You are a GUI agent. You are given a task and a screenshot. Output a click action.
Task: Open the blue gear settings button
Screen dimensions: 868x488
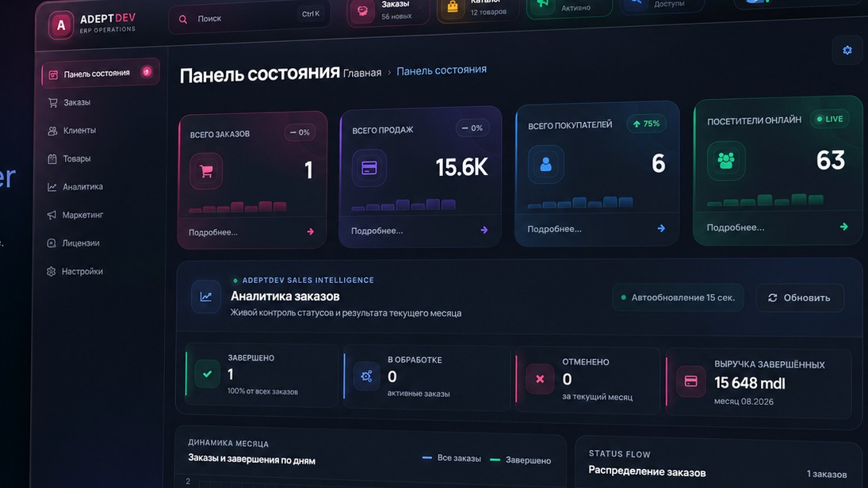pyautogui.click(x=847, y=51)
